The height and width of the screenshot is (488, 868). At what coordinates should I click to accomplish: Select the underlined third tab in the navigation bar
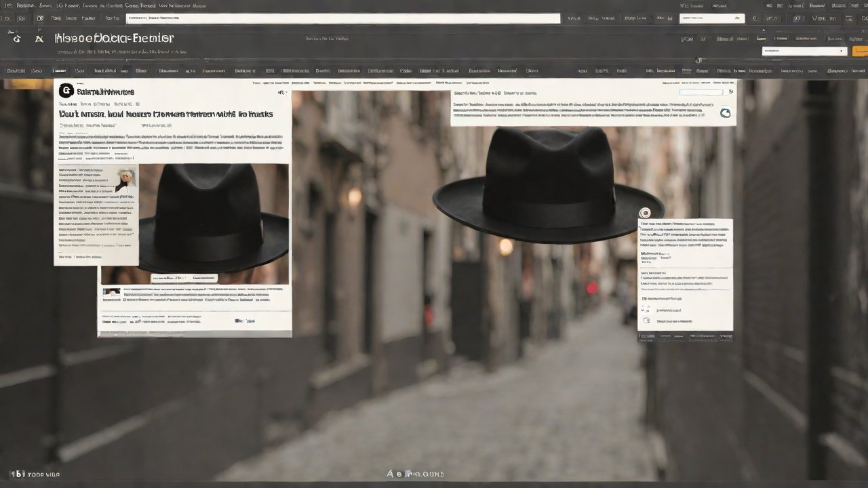60,70
